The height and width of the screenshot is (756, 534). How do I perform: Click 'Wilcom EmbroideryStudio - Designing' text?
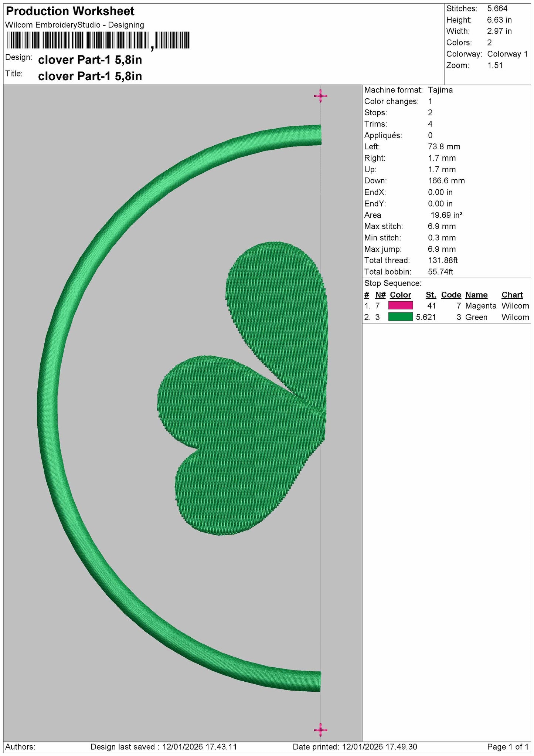pyautogui.click(x=75, y=25)
